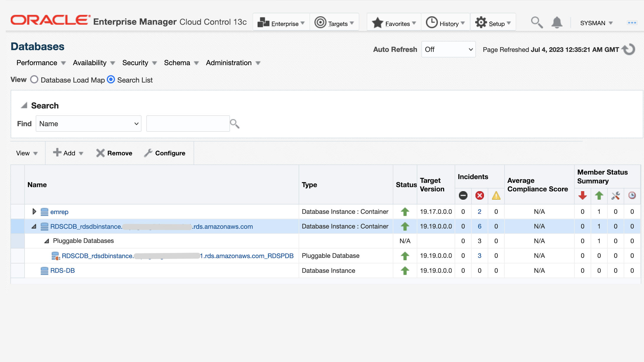The image size is (644, 362).
Task: Open the RDS-DB database link
Action: click(62, 270)
